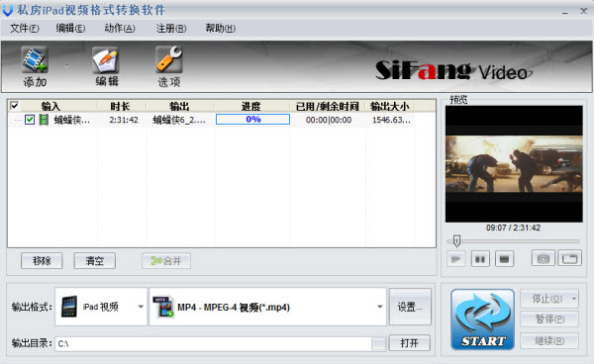Click the 已用/剩余时间 column header

pyautogui.click(x=327, y=106)
